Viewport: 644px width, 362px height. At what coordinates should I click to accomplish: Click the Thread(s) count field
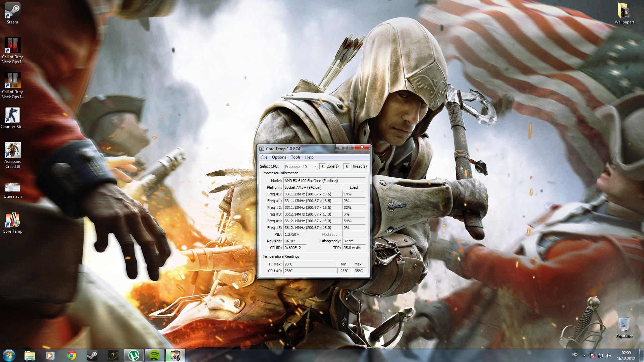(x=346, y=167)
